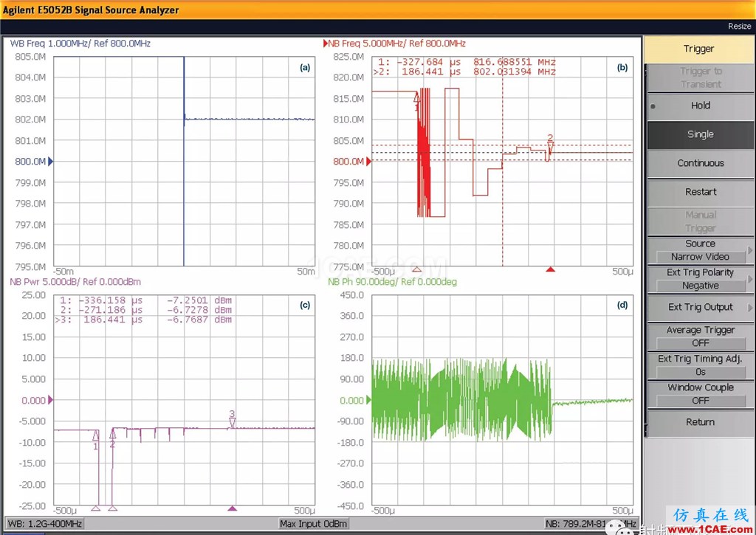Click the power marker readout -6.7278 dBm
The image size is (756, 535).
point(199,310)
